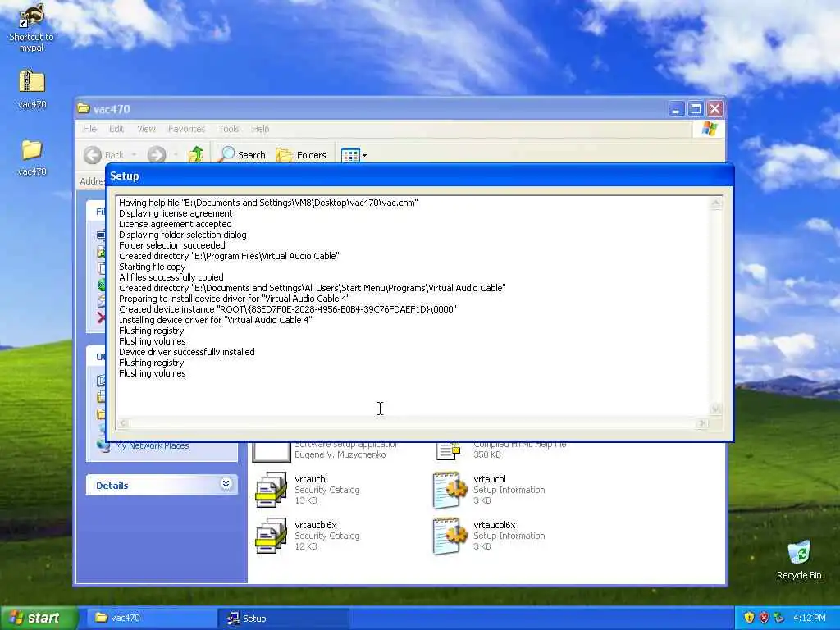Image resolution: width=840 pixels, height=630 pixels.
Task: Click the 4:12 PM taskbar clock
Action: click(x=810, y=618)
